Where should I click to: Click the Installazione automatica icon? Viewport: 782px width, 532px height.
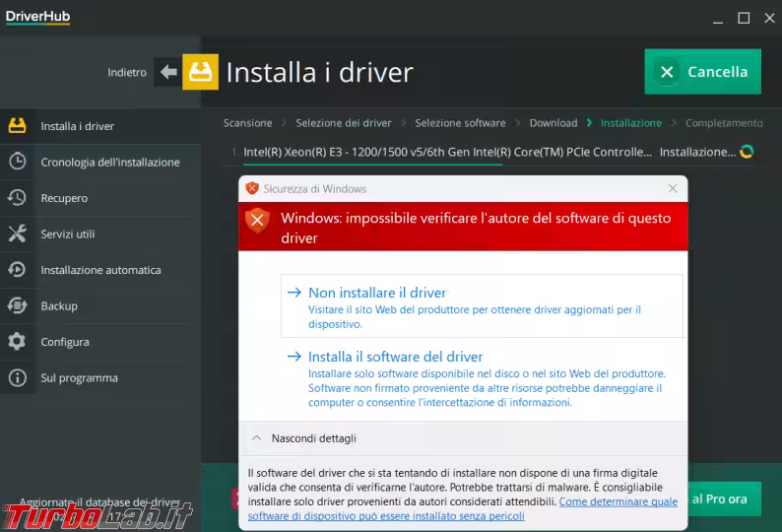(x=17, y=270)
